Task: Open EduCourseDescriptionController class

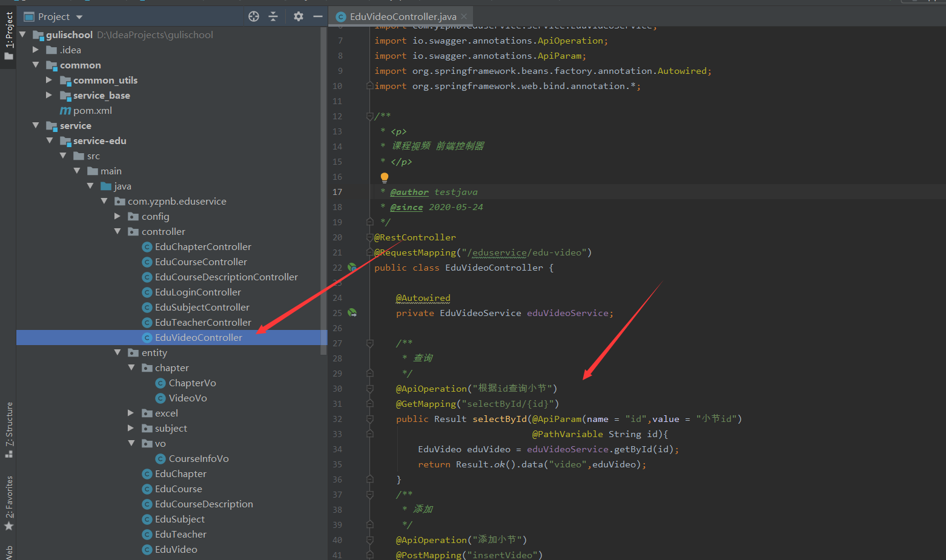Action: [226, 277]
